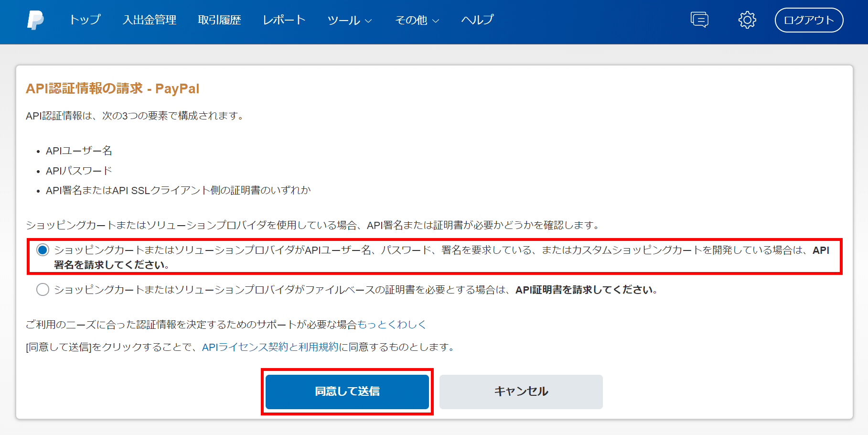The height and width of the screenshot is (435, 868).
Task: Open the 取引履歴 menu item
Action: point(219,20)
